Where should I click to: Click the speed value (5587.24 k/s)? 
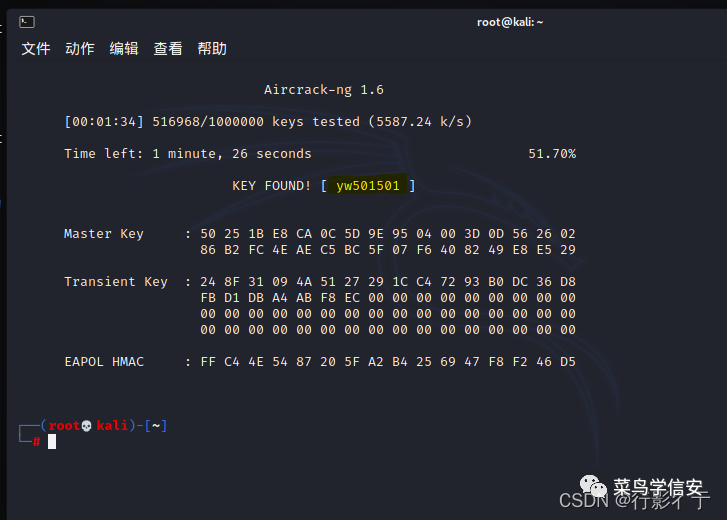tap(420, 122)
